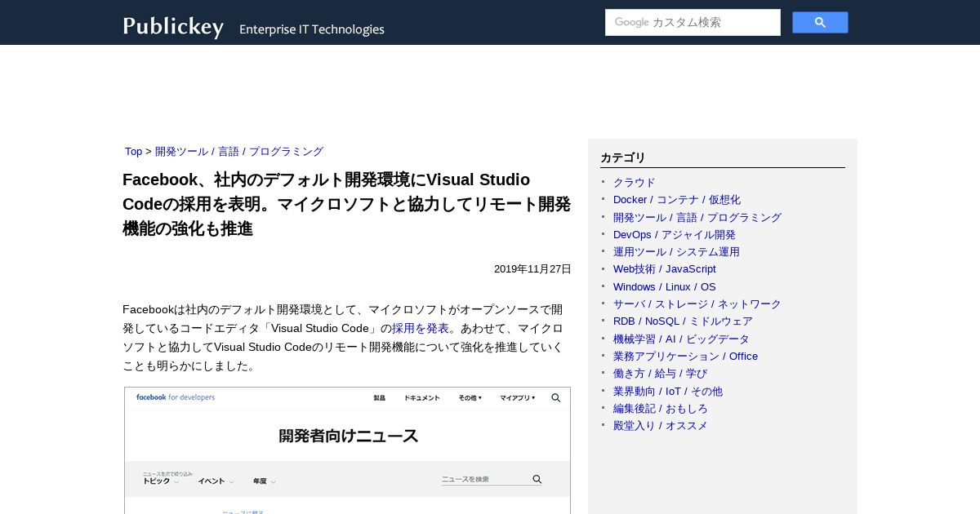Viewport: 980px width, 514px height.
Task: Open the Windows / Linux / OS category
Action: [665, 287]
